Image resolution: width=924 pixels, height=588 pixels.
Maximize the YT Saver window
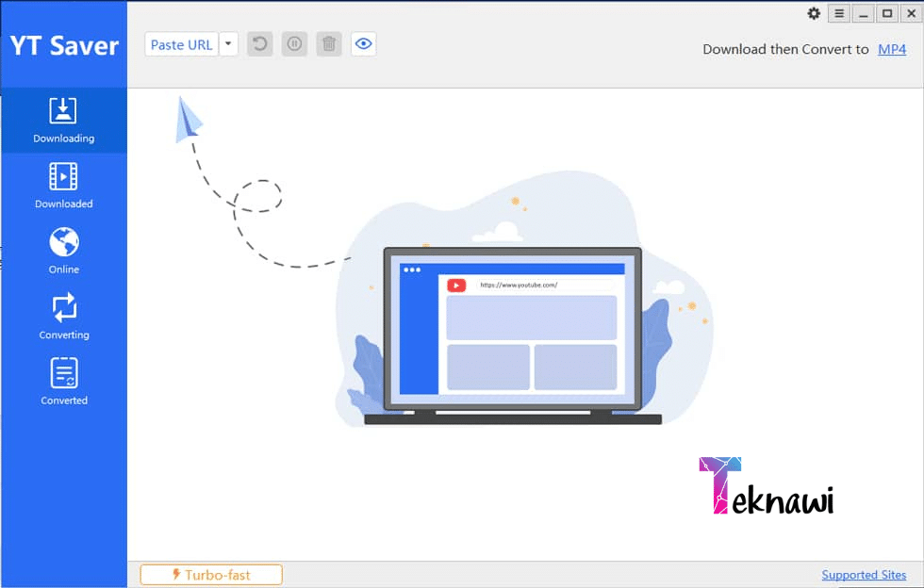(887, 13)
